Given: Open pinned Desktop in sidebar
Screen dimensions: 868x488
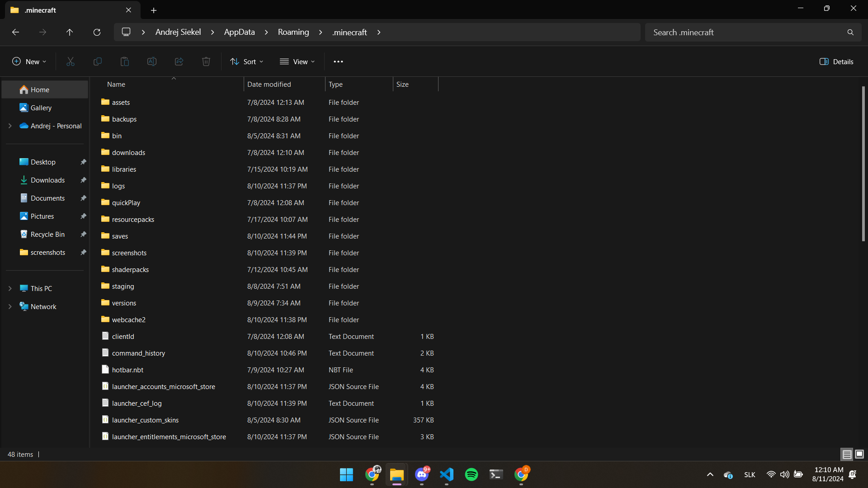Looking at the screenshot, I should (45, 162).
